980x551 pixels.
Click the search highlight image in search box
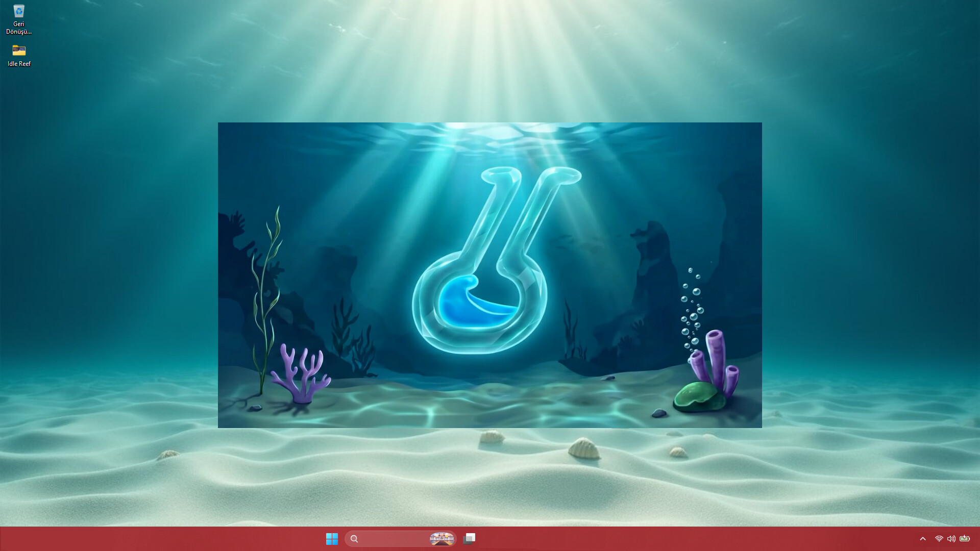442,539
